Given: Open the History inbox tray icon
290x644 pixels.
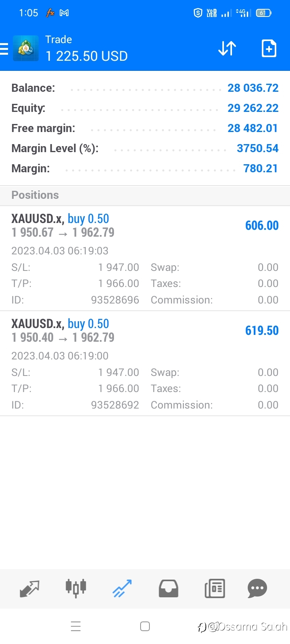Looking at the screenshot, I should tap(168, 588).
